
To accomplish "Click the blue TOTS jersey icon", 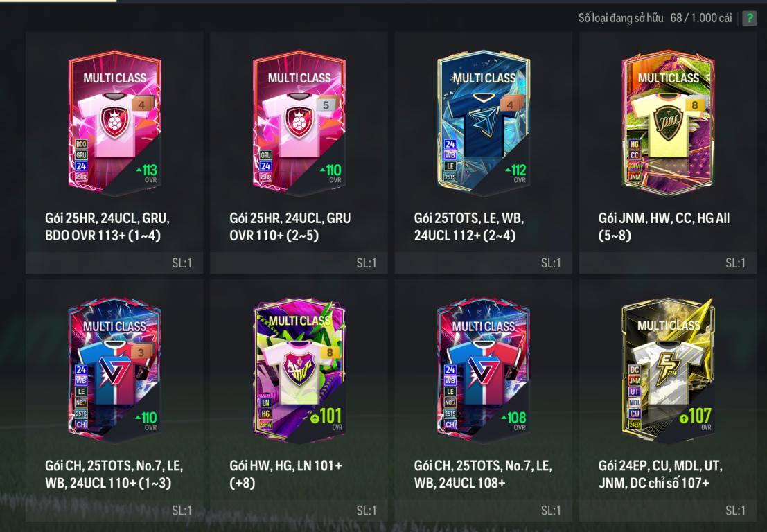I will click(484, 125).
